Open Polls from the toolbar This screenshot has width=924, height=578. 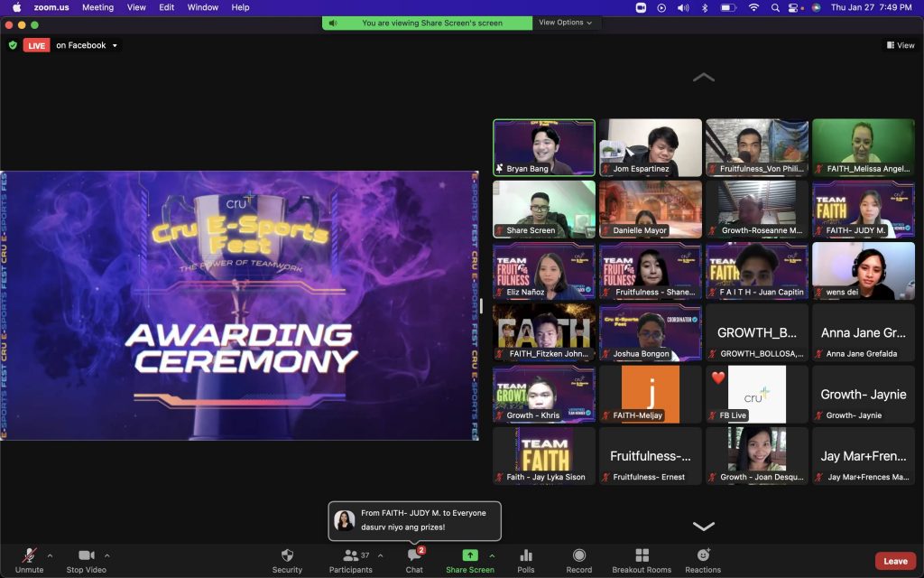click(526, 555)
